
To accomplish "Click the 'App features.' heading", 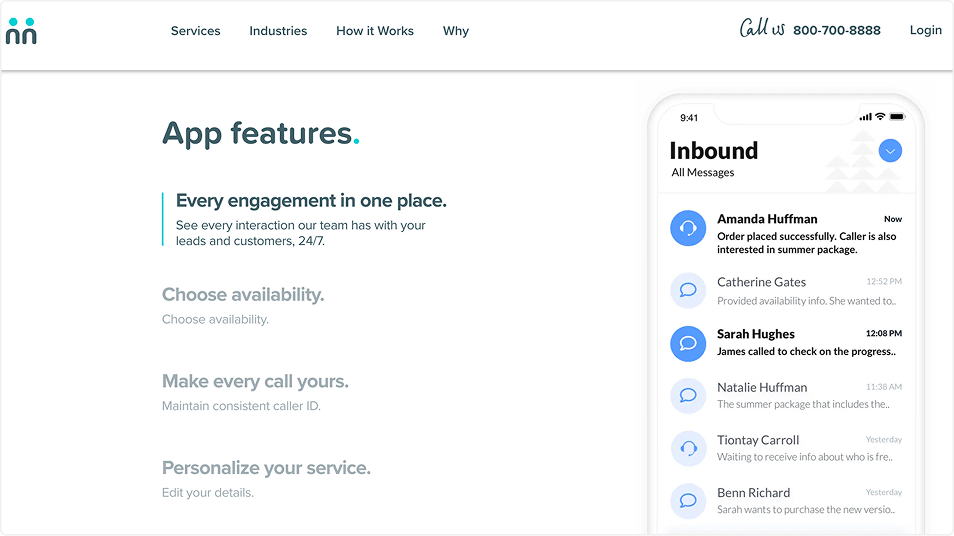I will (261, 133).
